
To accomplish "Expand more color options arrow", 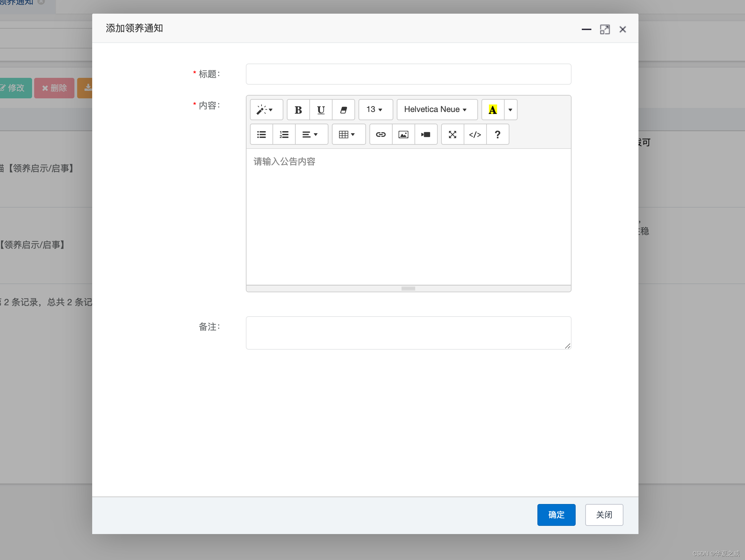I will pos(510,110).
